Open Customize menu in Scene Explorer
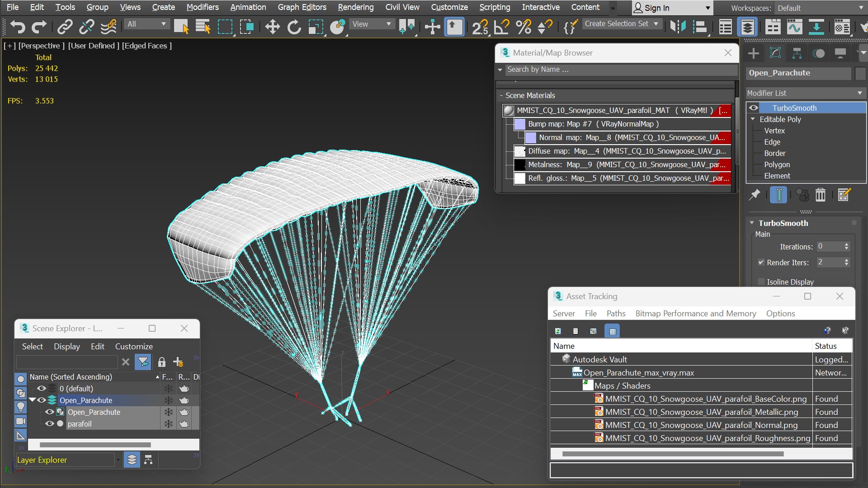 [134, 347]
